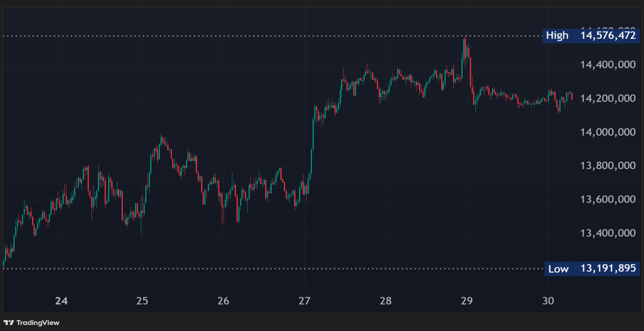Click the highest candlestick wick at the peak
This screenshot has height=331, width=644.
(465, 41)
